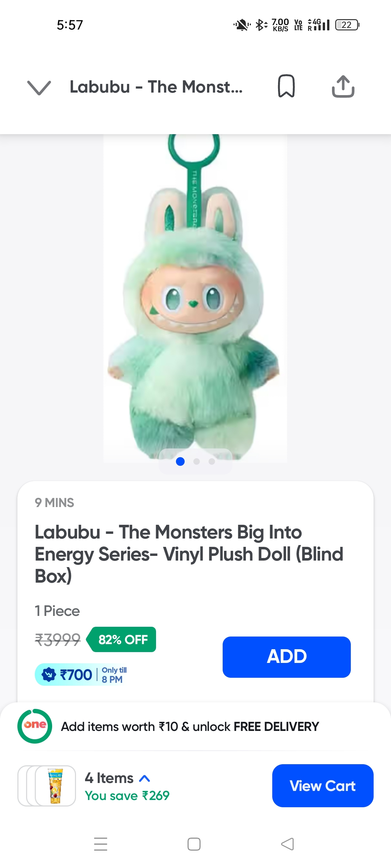
Task: Tap the cart item thumbnail stack
Action: tap(47, 786)
